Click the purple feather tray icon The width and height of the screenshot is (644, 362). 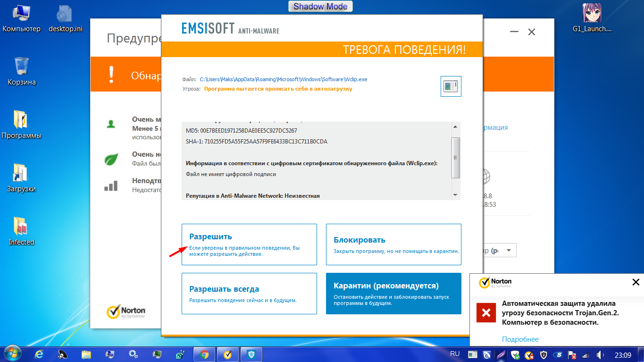tap(501, 354)
